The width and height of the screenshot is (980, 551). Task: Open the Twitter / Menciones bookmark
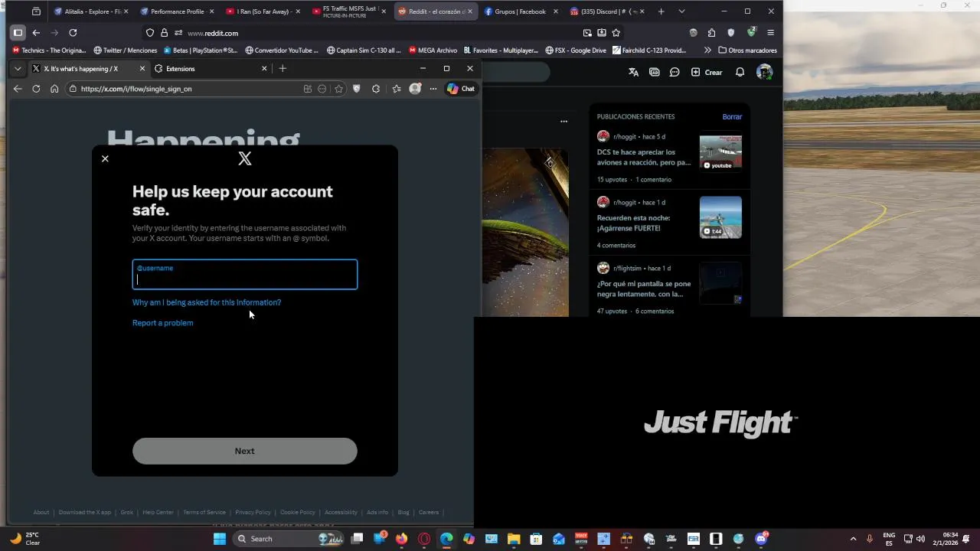[x=126, y=51]
